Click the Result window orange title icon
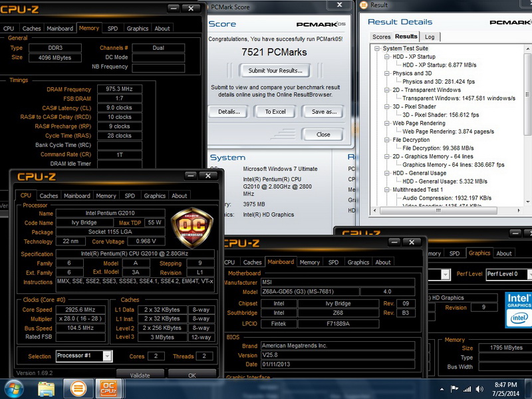The width and height of the screenshot is (532, 399). [x=363, y=5]
